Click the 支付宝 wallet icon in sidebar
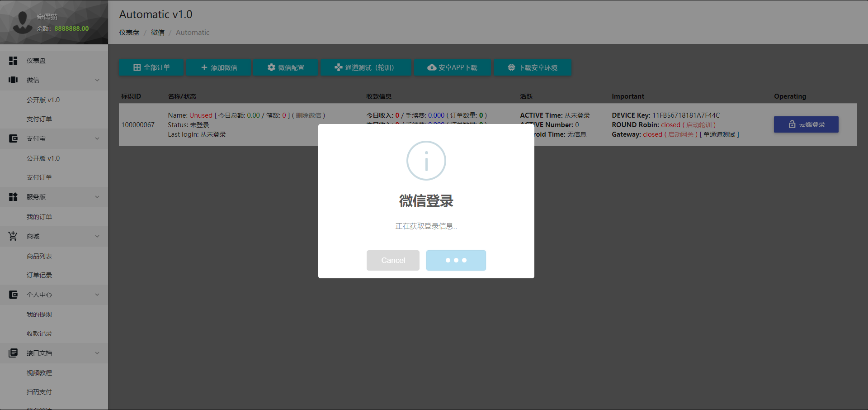The width and height of the screenshot is (868, 410). 13,138
